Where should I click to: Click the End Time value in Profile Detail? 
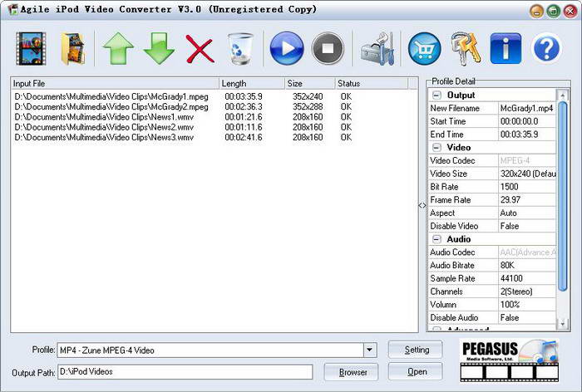526,135
